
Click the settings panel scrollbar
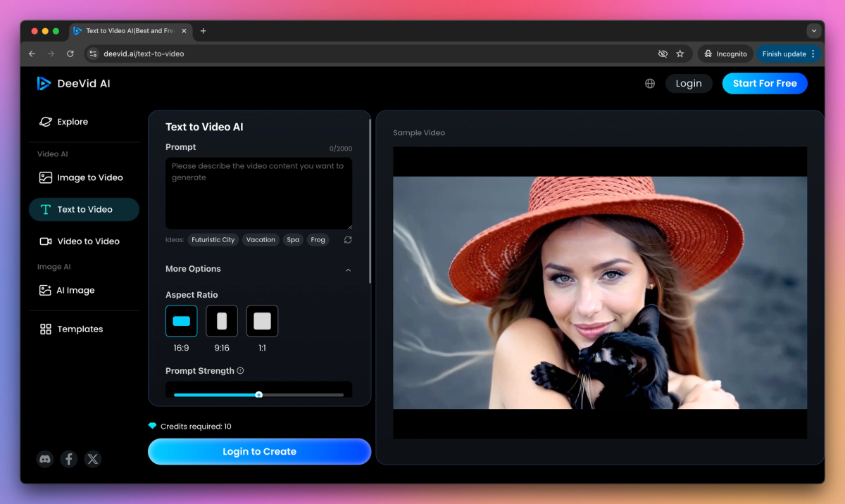pyautogui.click(x=370, y=201)
